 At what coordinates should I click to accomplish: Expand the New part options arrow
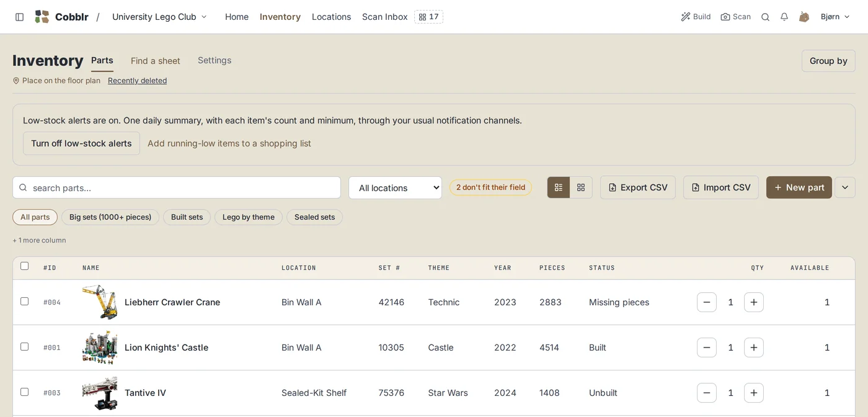(845, 187)
